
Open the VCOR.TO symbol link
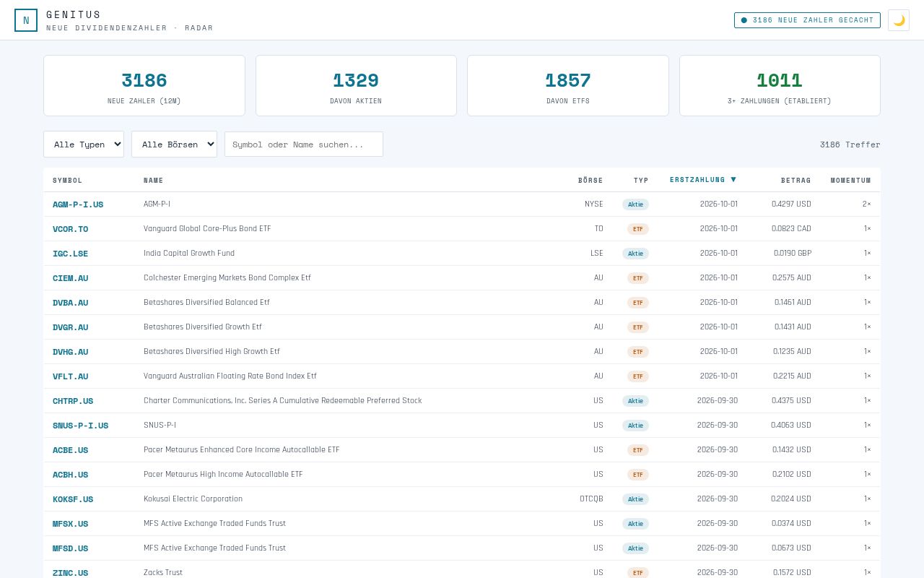pyautogui.click(x=71, y=229)
